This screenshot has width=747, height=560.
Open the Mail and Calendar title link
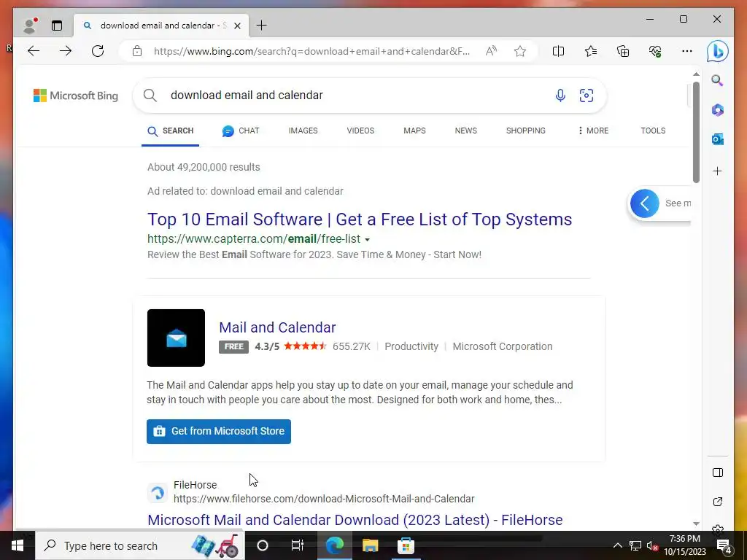tap(277, 327)
